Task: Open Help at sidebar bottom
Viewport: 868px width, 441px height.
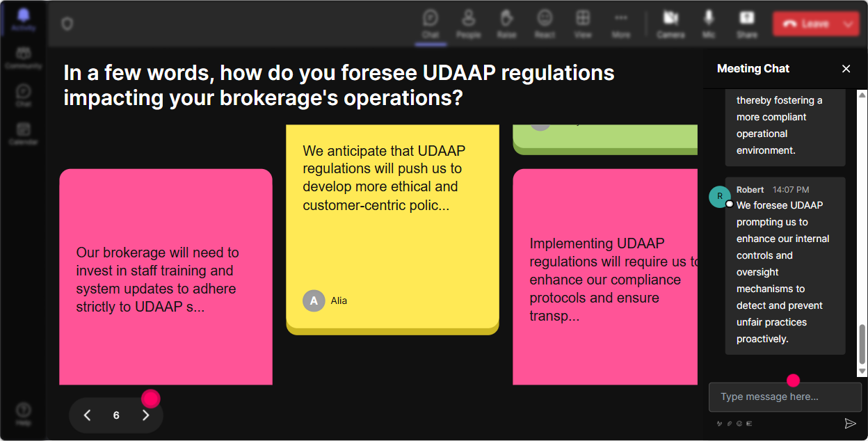Action: point(24,415)
